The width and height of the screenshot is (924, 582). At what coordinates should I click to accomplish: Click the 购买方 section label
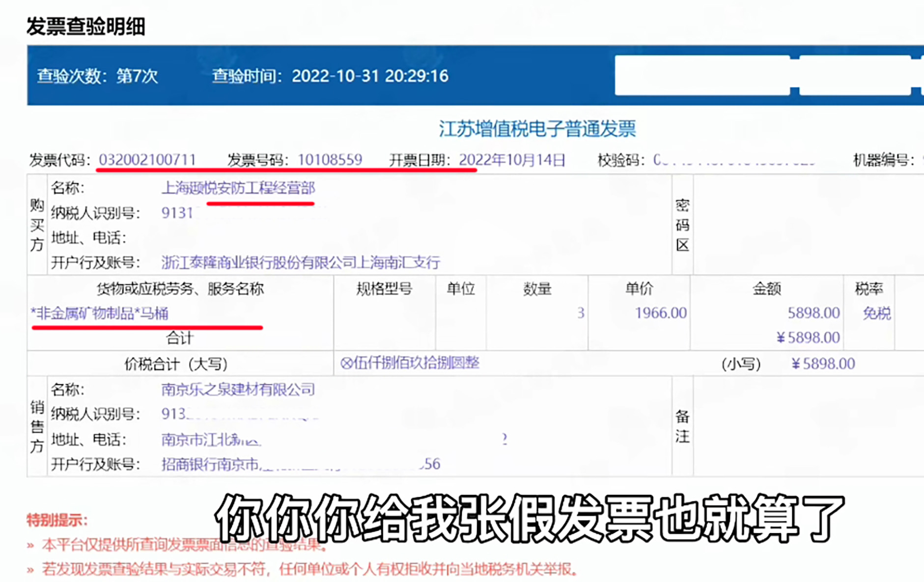click(x=37, y=225)
